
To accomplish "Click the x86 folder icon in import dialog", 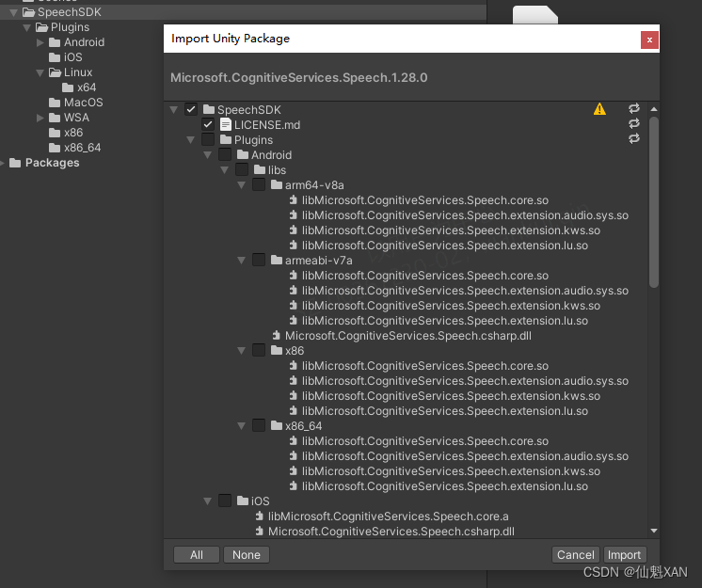I will point(277,350).
